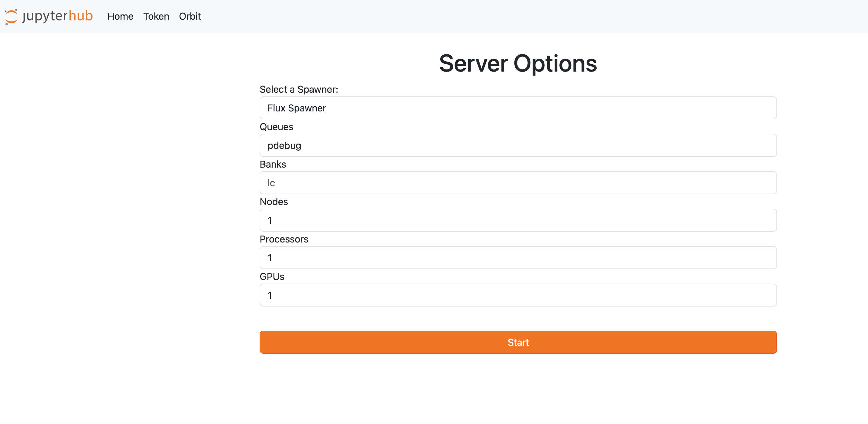Select the Processors value field
The width and height of the screenshot is (868, 424).
(518, 258)
